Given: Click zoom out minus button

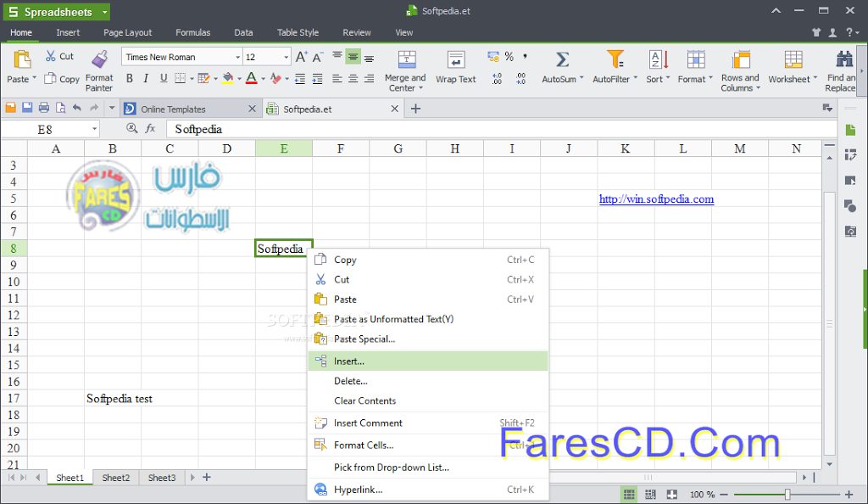Looking at the screenshot, I should [x=724, y=494].
